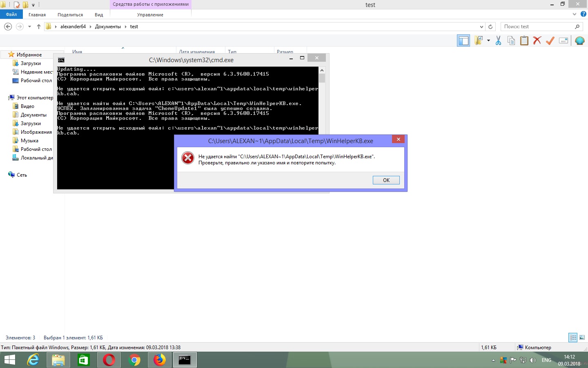Select Документы in the navigation pane
588x368 pixels.
point(33,115)
